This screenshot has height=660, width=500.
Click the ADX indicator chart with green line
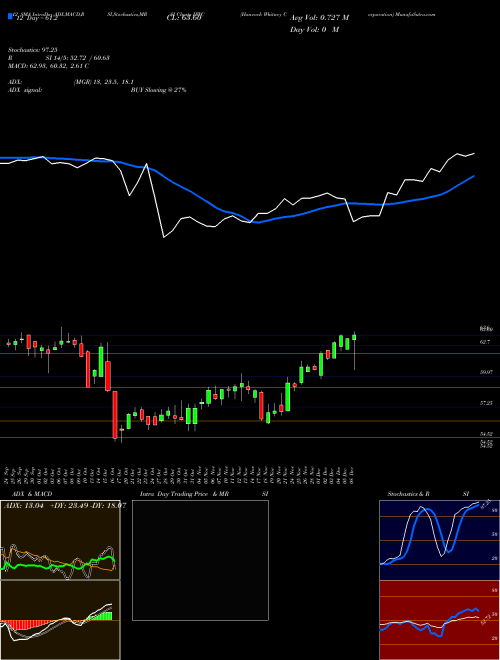point(60,540)
